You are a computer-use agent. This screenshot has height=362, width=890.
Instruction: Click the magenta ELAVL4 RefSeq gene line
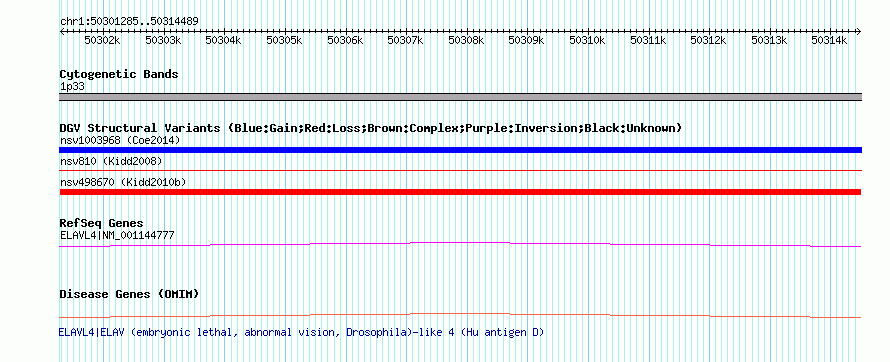pyautogui.click(x=460, y=245)
